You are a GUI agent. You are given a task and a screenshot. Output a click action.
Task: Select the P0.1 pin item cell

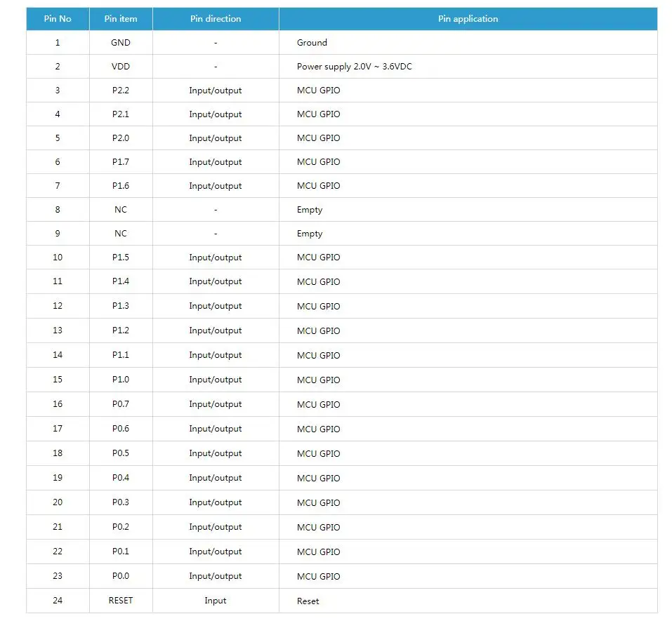[x=121, y=552]
